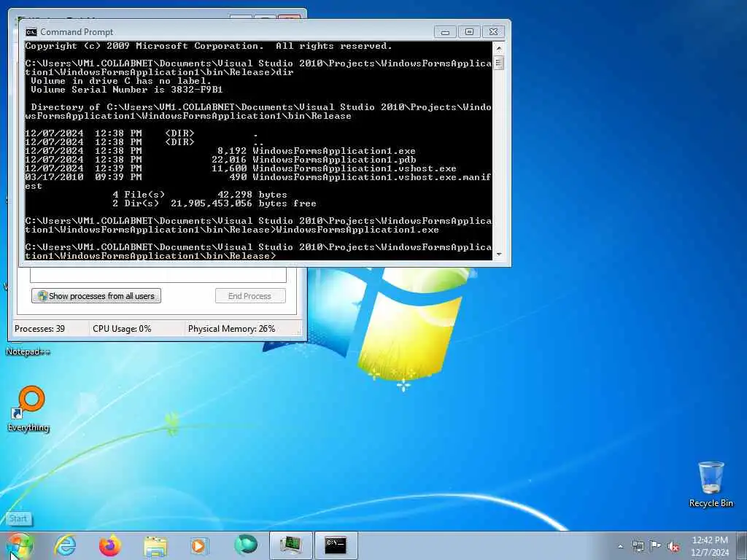The width and height of the screenshot is (747, 560).
Task: Click the End Process button in Task Manager
Action: point(250,296)
